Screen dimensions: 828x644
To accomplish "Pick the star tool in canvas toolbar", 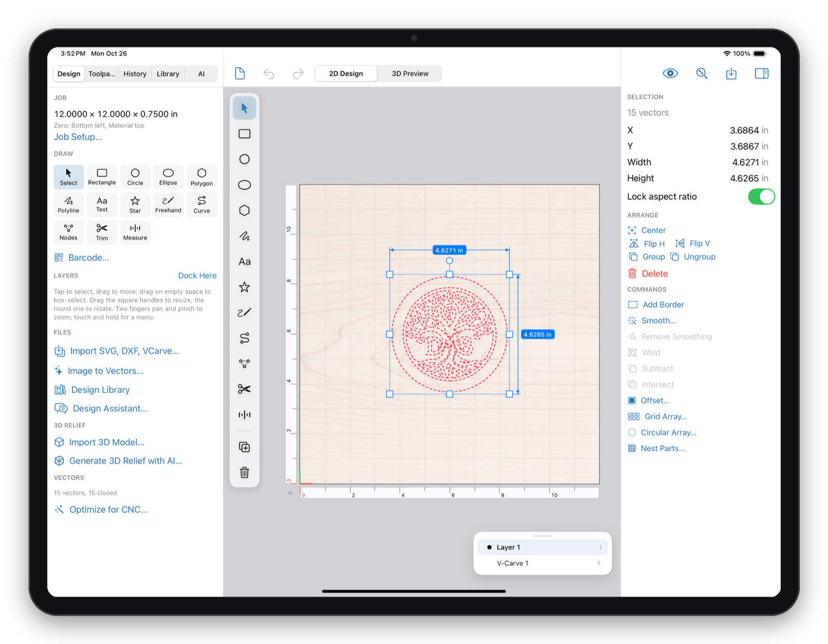I will 244,287.
